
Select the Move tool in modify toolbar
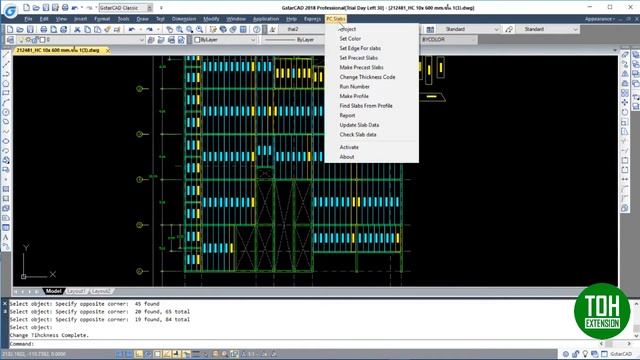625,102
